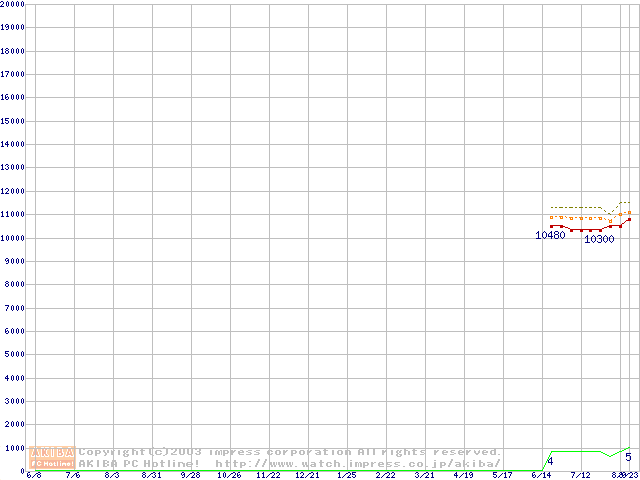Click the 20000 y-axis label
The image size is (640, 480).
[13, 4]
